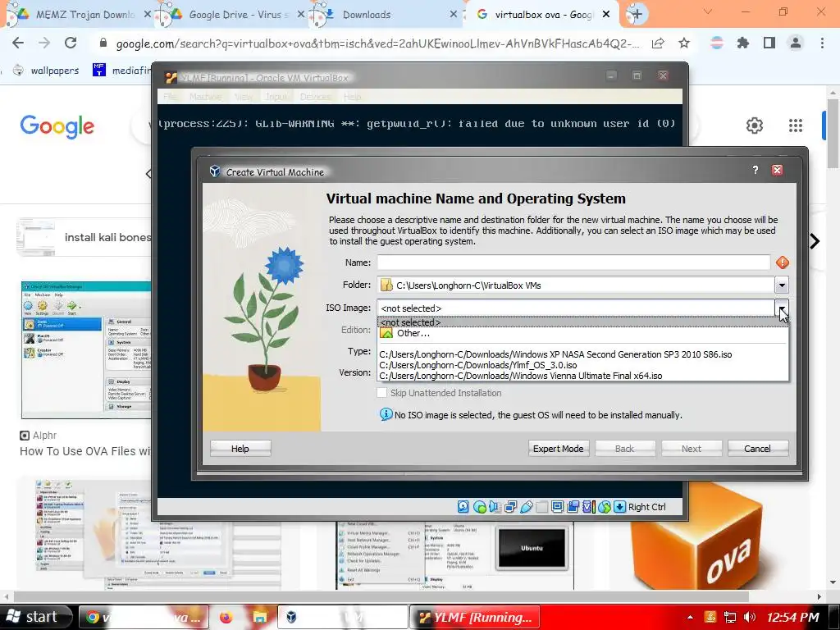Click the CPU virtualization icon in VM status bar
The height and width of the screenshot is (630, 840).
[588, 507]
